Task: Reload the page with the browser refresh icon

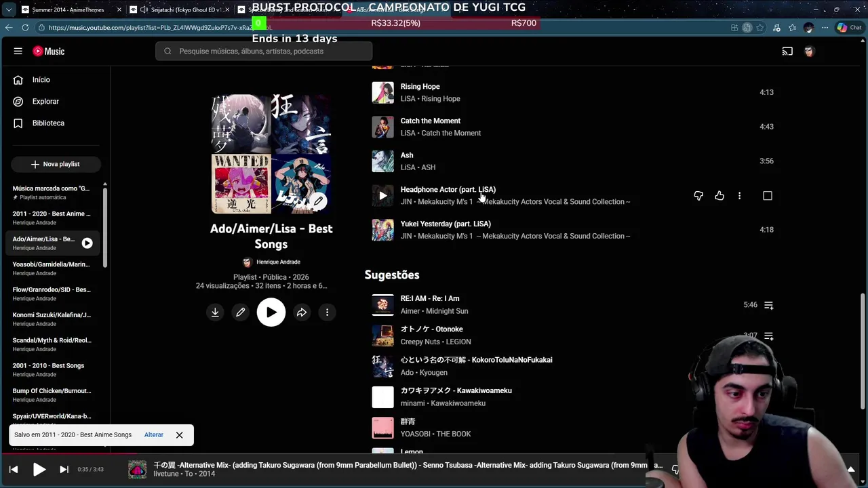Action: click(x=25, y=28)
